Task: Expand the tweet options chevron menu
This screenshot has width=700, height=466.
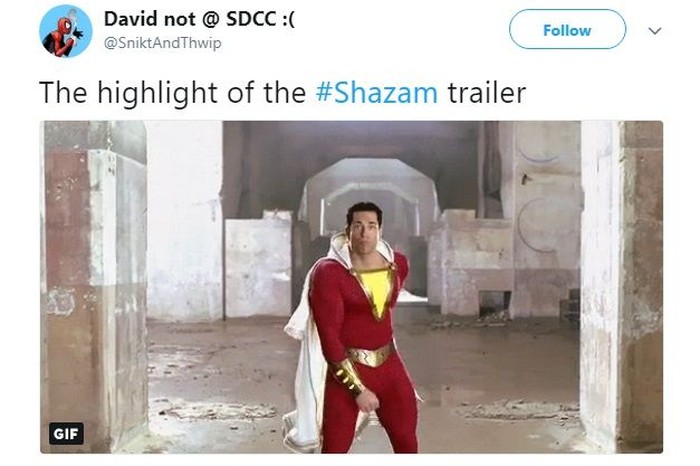Action: click(x=654, y=31)
